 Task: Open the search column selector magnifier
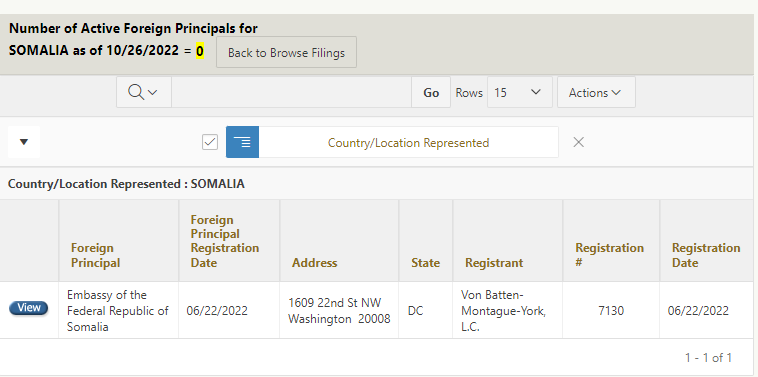point(144,92)
